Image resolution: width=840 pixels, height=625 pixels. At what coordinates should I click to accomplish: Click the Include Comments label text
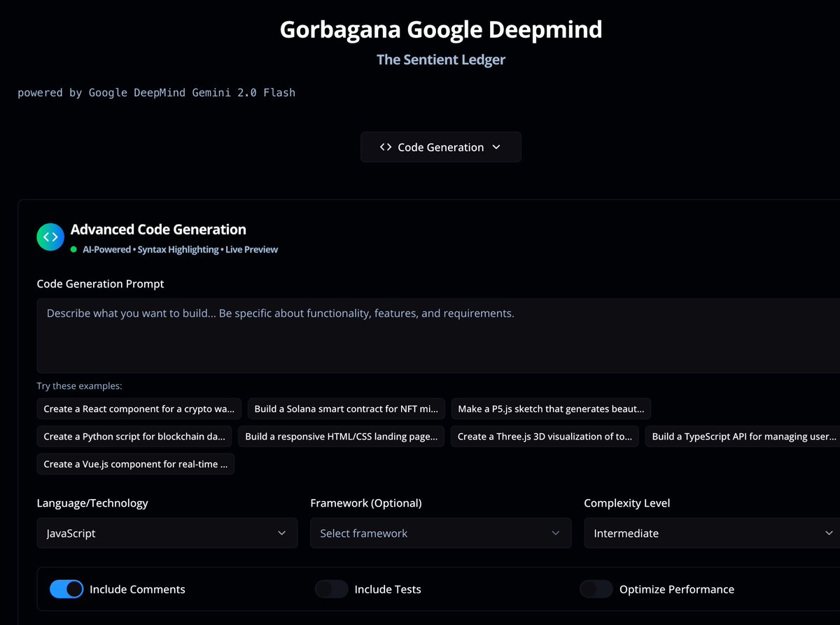tap(137, 589)
